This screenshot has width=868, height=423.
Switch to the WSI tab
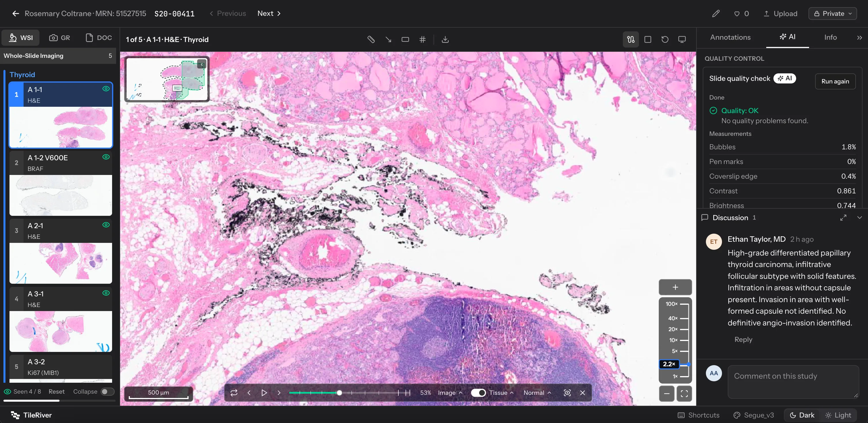point(21,37)
